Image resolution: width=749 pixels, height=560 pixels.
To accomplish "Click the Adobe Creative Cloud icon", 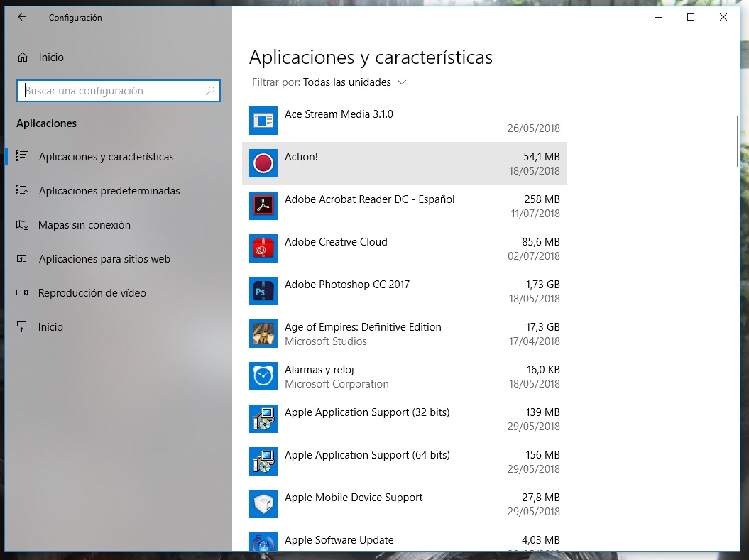I will [x=263, y=248].
